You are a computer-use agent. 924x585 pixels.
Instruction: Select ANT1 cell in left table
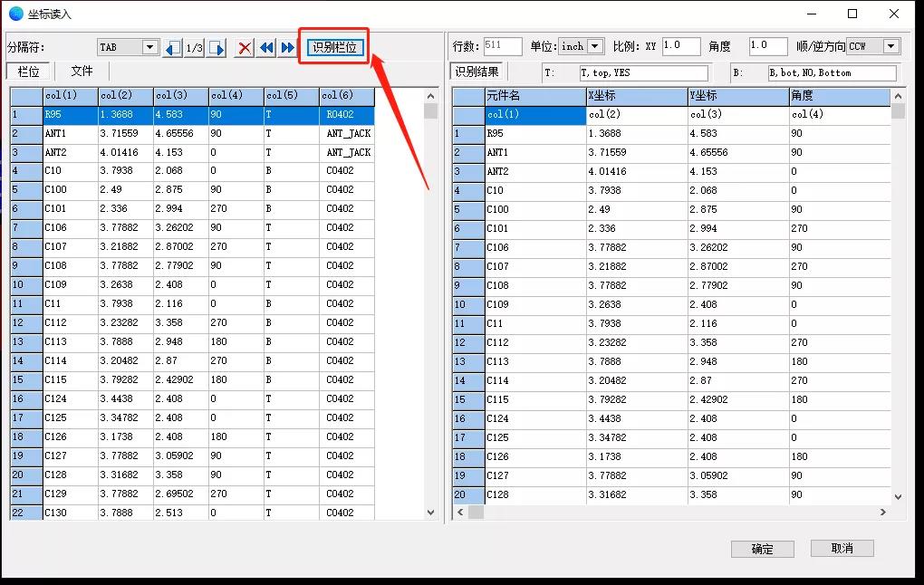[x=71, y=133]
